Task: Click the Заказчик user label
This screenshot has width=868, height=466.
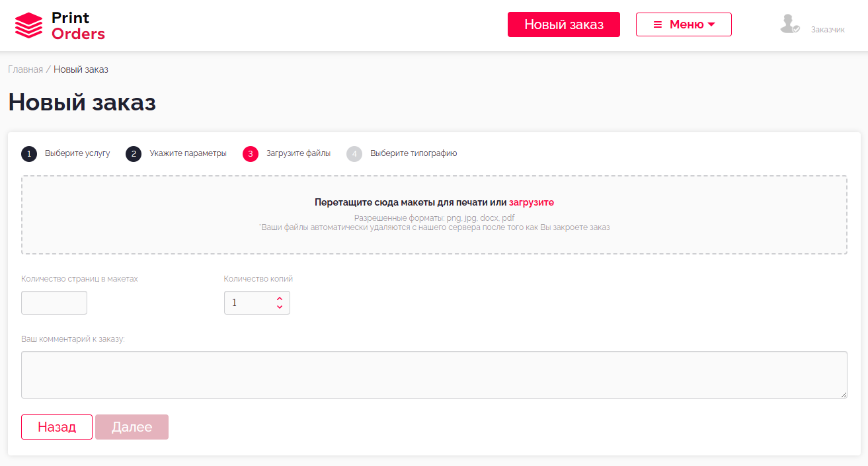Action: 828,30
